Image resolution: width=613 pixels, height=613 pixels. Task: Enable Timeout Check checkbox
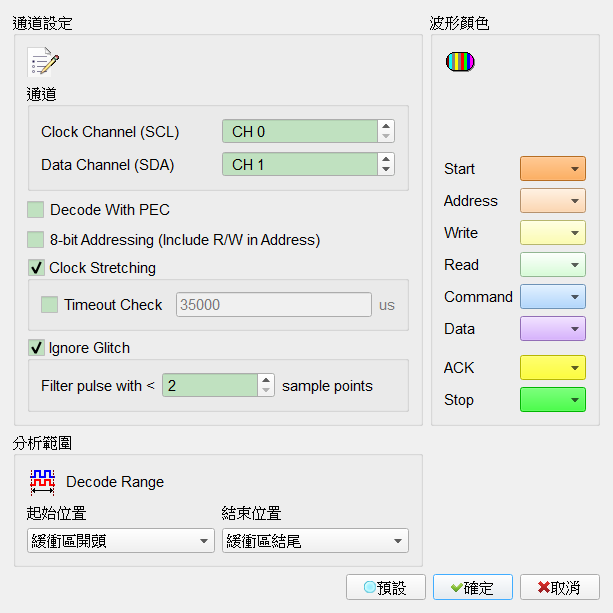click(50, 305)
